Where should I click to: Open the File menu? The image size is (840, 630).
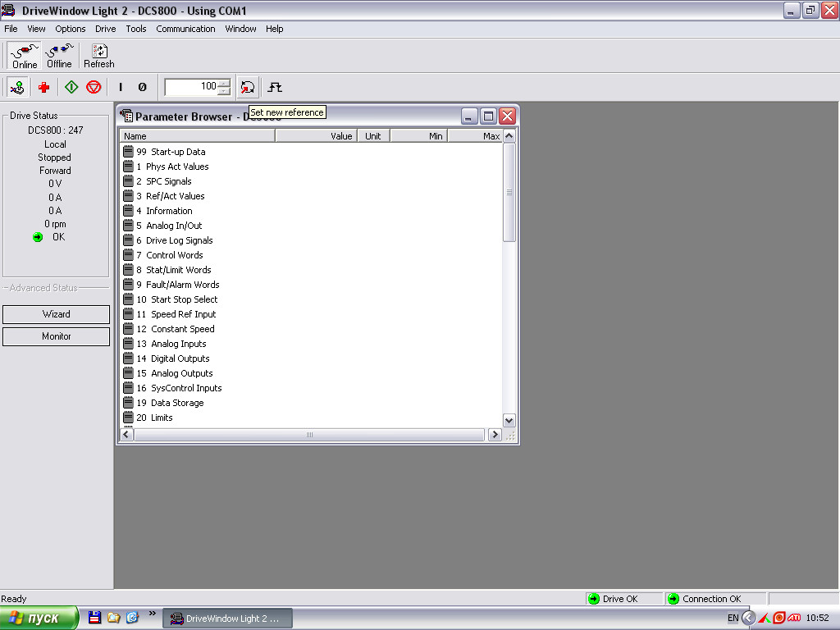click(11, 29)
